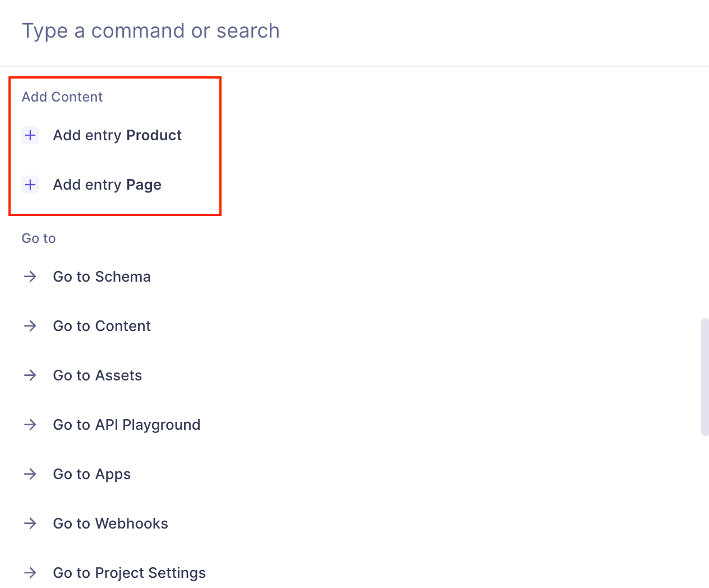
Task: Click the arrow icon next to Project Settings
Action: pos(30,573)
